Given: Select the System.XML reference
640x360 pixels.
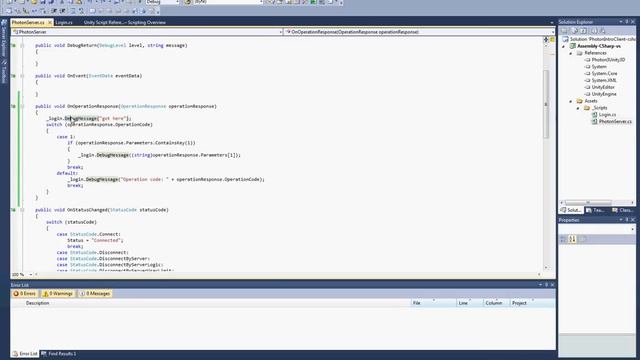Looking at the screenshot, I should click(604, 80).
